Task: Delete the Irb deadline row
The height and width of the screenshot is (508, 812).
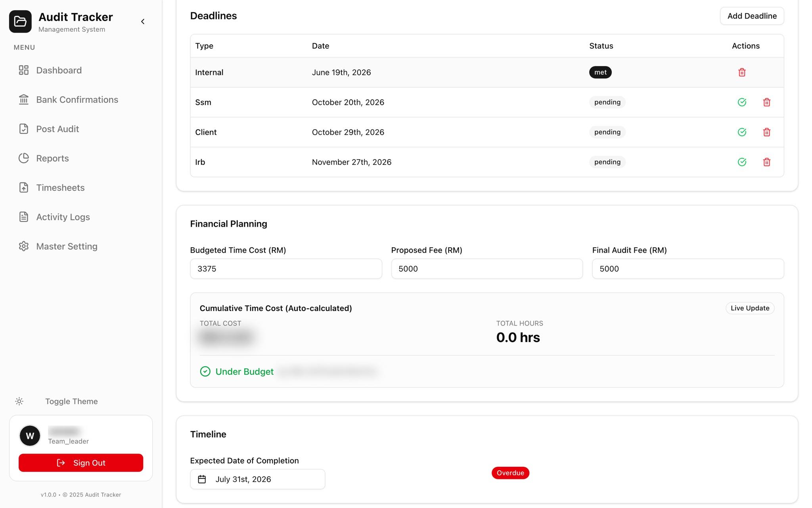Action: coord(766,162)
